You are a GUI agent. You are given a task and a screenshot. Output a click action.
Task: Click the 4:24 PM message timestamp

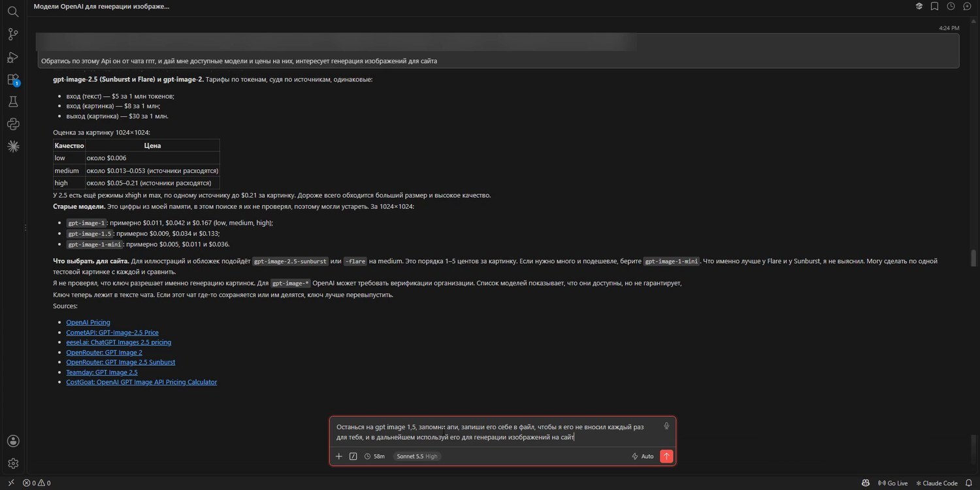tap(949, 28)
